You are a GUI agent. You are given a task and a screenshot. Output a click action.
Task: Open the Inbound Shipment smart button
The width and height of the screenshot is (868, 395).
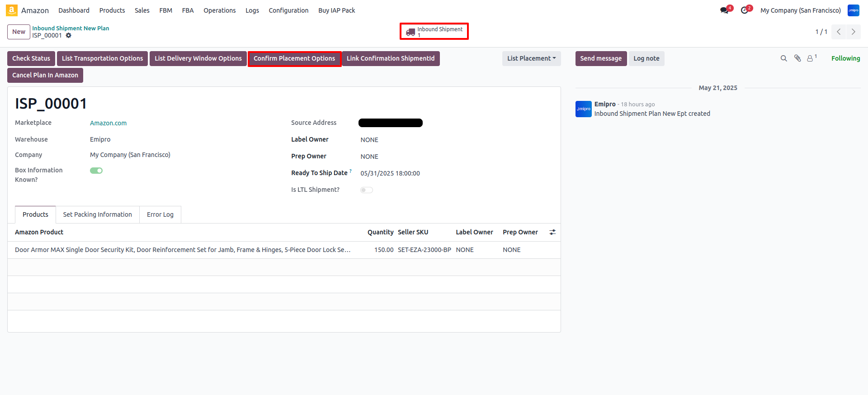click(x=434, y=32)
